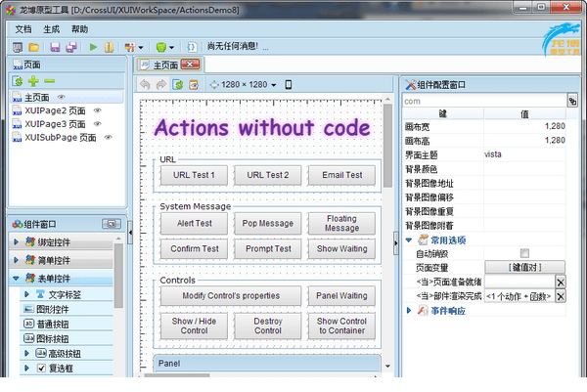Click the save all toolbar icon
The height and width of the screenshot is (392, 587).
pos(71,47)
